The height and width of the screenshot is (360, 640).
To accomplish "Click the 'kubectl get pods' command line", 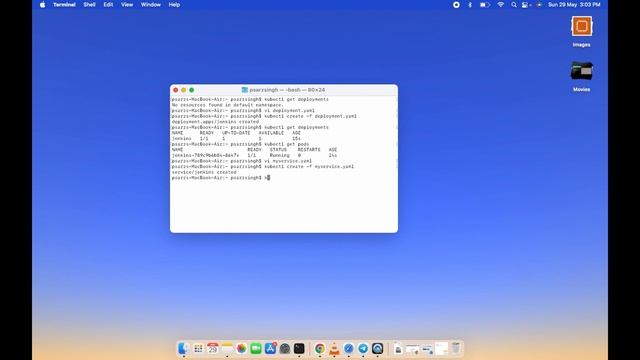I will pos(240,144).
